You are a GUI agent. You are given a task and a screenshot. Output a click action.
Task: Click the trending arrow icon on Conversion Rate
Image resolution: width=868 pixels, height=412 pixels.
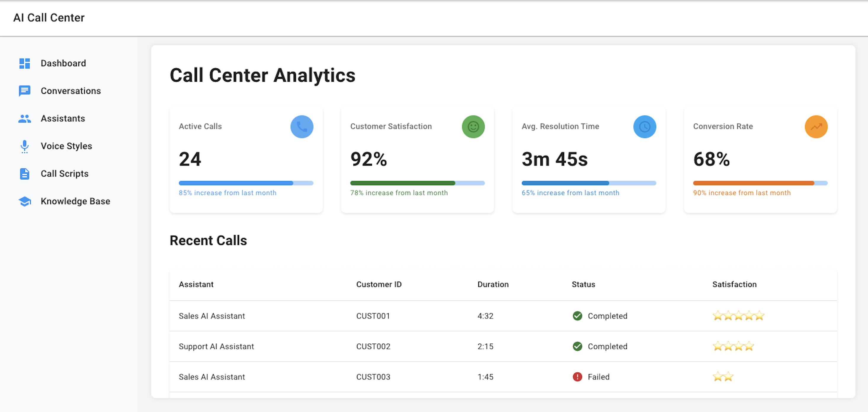(816, 127)
